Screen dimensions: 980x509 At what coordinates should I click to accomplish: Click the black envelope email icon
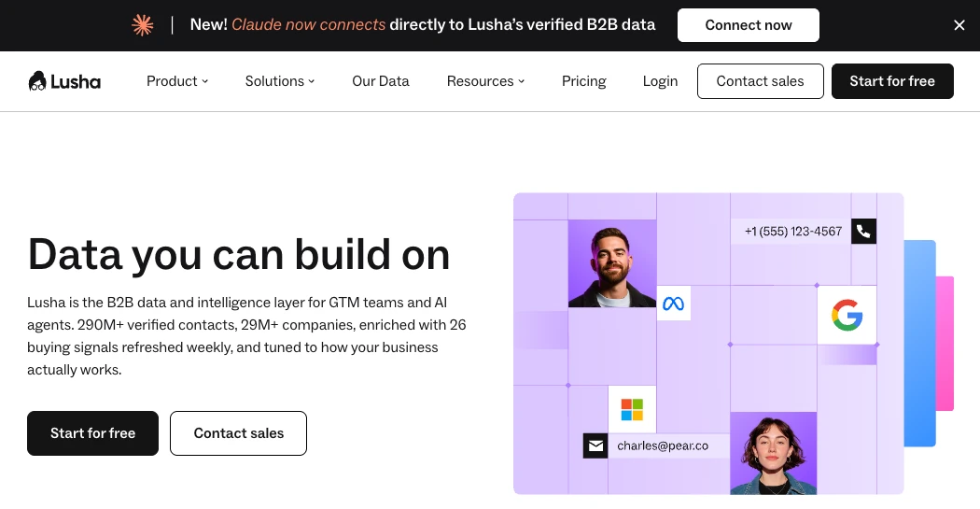(x=595, y=445)
